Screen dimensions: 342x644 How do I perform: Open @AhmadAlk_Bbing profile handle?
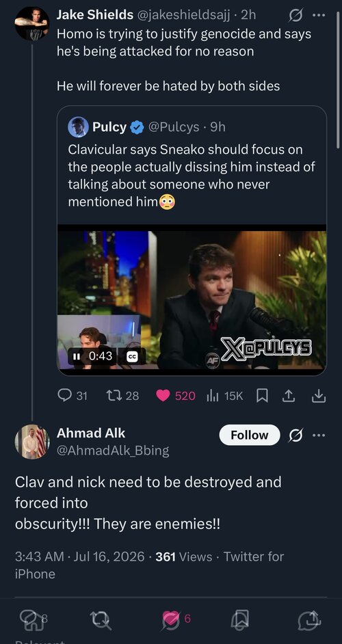click(113, 451)
